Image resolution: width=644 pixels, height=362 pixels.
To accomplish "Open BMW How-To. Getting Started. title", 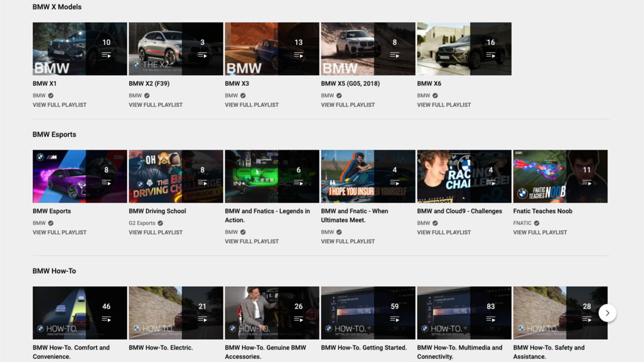I will click(364, 348).
